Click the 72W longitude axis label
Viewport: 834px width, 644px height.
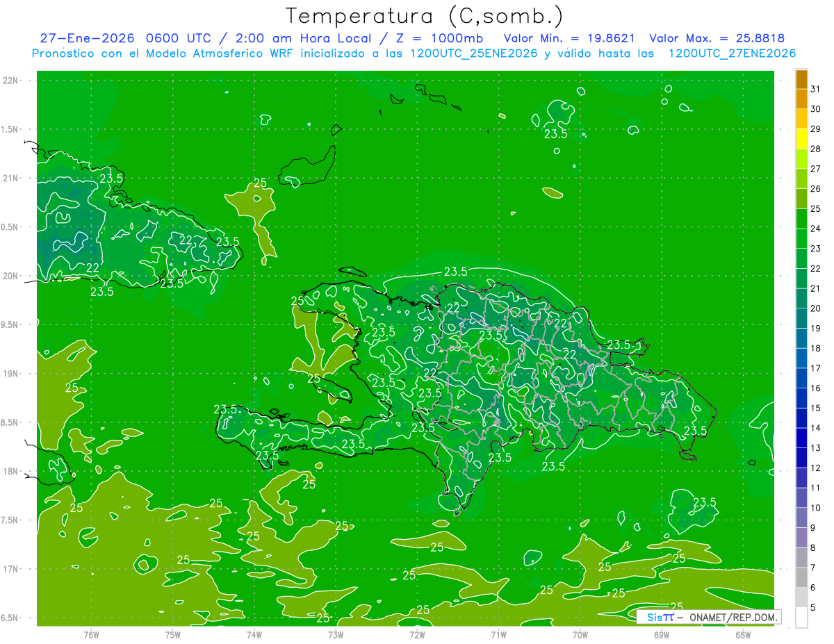417,634
